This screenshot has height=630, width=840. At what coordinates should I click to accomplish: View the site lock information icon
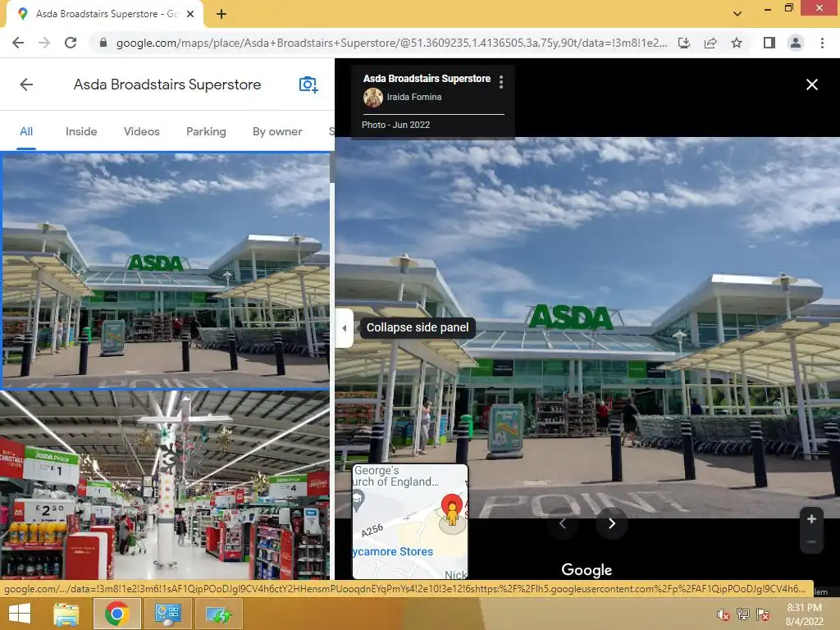tap(103, 43)
